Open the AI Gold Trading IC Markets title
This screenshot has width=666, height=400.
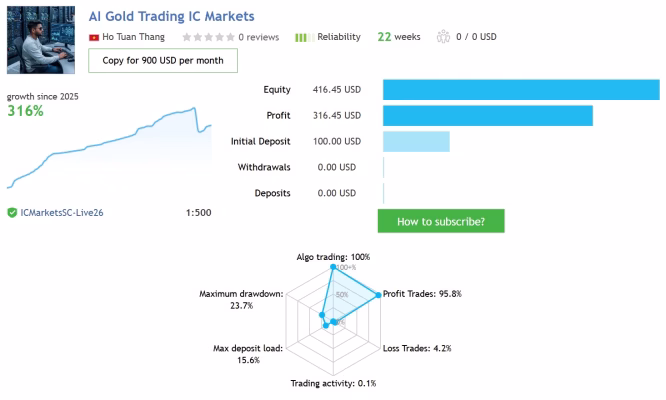click(172, 16)
